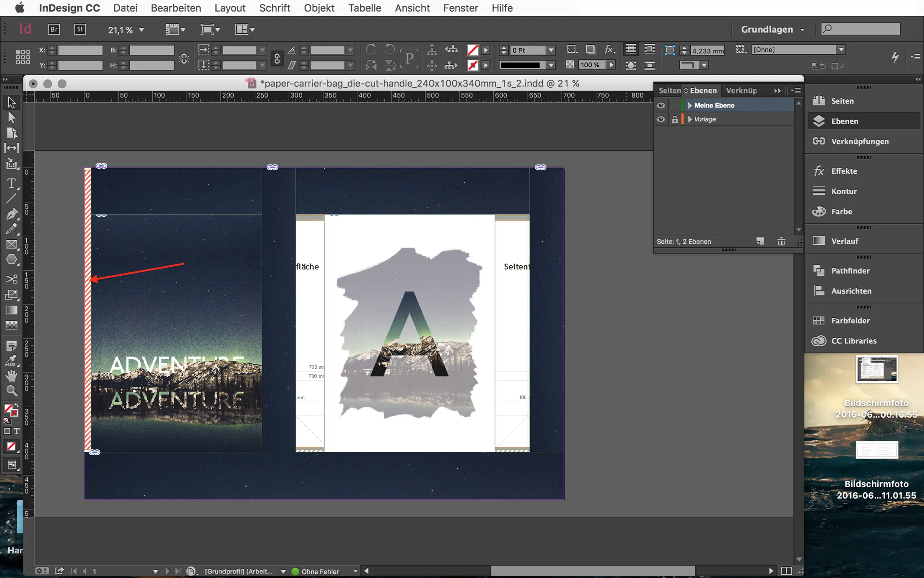Screen dimensions: 924x578
Task: Select the Type tool in toolbox
Action: 11,183
